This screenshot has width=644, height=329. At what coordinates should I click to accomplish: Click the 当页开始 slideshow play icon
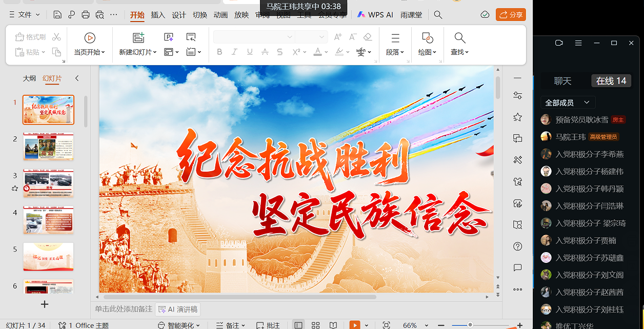[90, 38]
